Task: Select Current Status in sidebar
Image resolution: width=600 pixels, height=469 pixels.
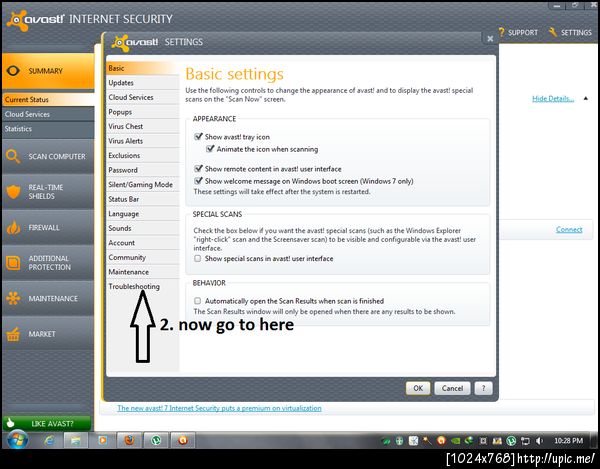Action: pyautogui.click(x=48, y=99)
